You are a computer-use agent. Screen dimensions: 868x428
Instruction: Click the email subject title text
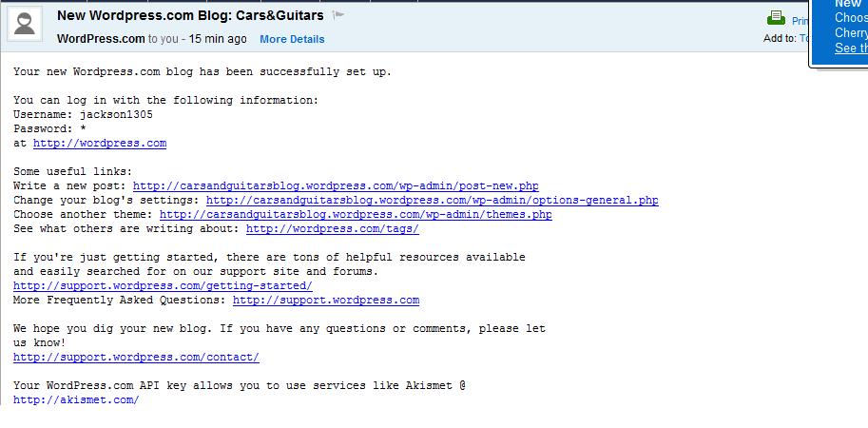click(190, 15)
